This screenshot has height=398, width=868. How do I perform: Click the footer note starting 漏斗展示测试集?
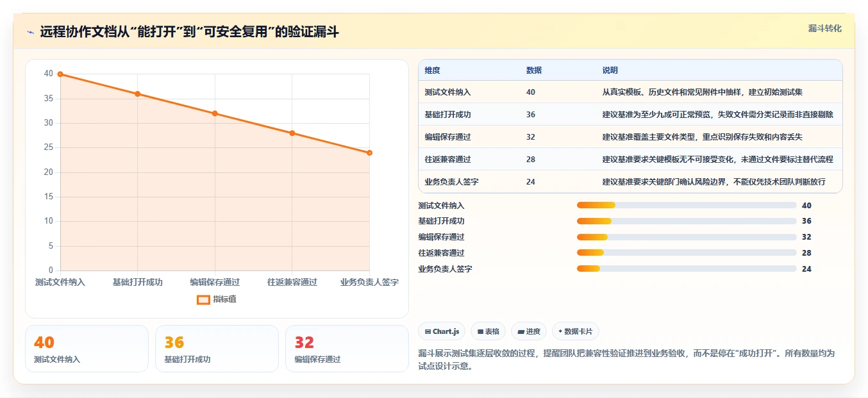(x=626, y=360)
